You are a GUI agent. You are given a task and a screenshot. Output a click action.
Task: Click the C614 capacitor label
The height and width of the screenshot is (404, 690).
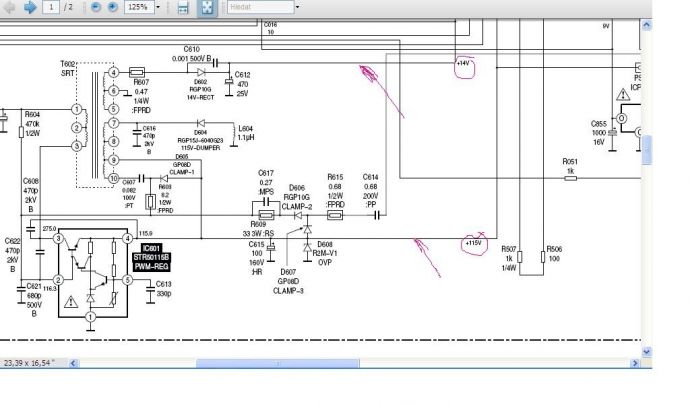tap(370, 177)
